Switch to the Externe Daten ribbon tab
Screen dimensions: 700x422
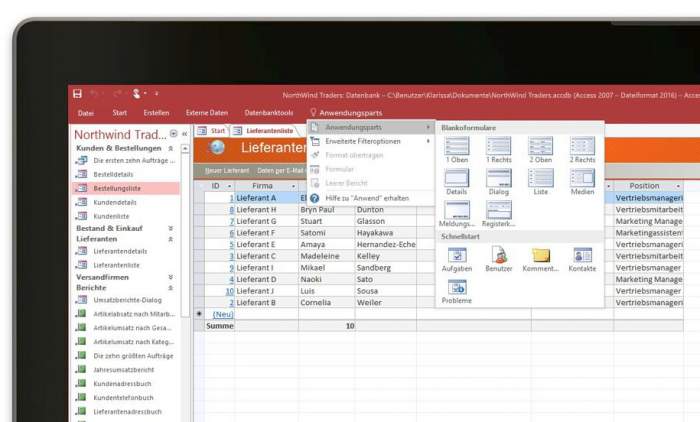point(207,113)
